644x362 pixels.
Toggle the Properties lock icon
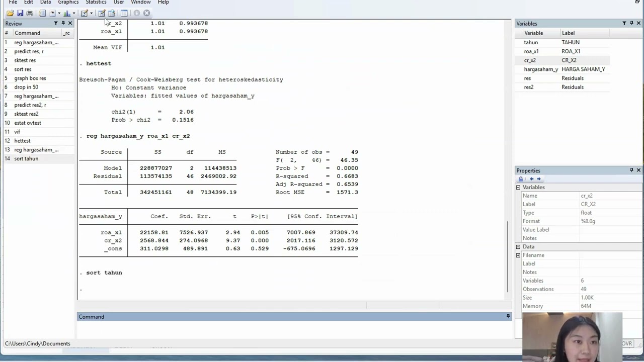click(x=521, y=179)
